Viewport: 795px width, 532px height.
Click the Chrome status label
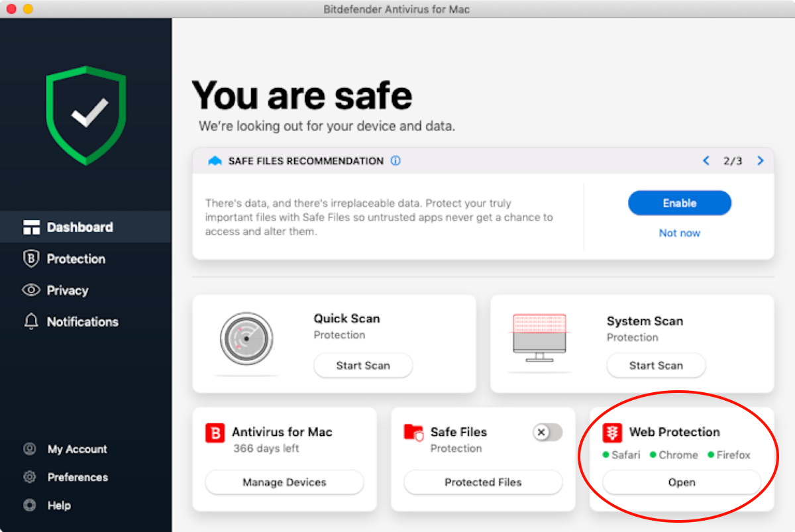[x=678, y=455]
